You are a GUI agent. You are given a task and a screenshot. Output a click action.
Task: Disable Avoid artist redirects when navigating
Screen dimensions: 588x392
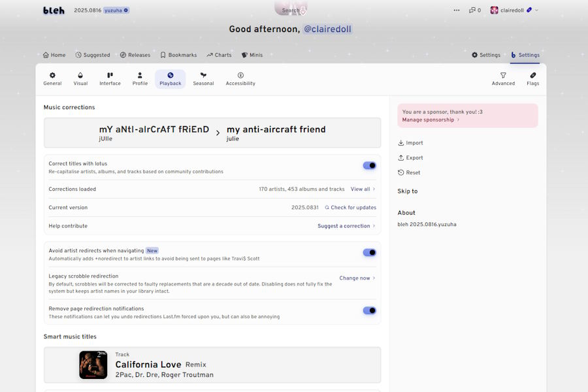pos(369,253)
